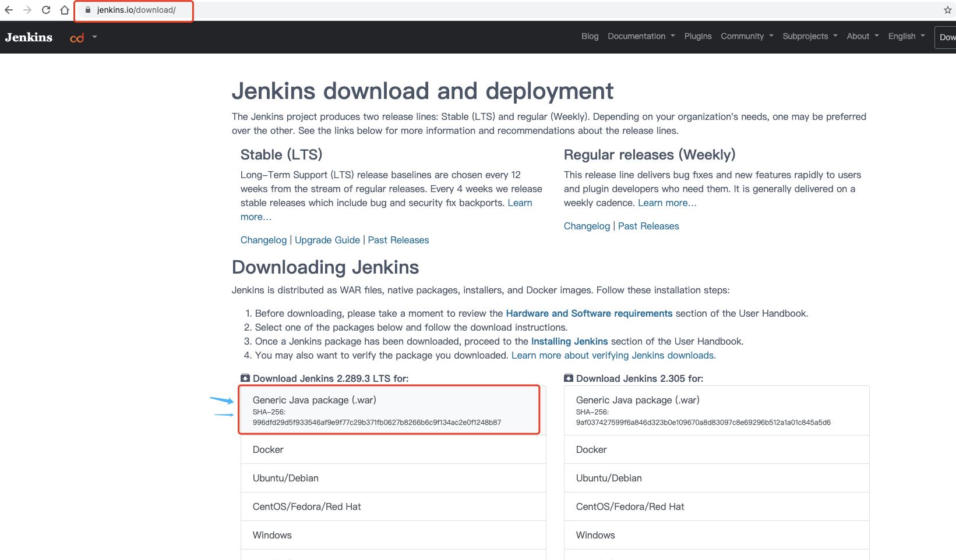Click the weekly SHA-256 hash starting 9af03742
956x560 pixels.
pos(703,423)
